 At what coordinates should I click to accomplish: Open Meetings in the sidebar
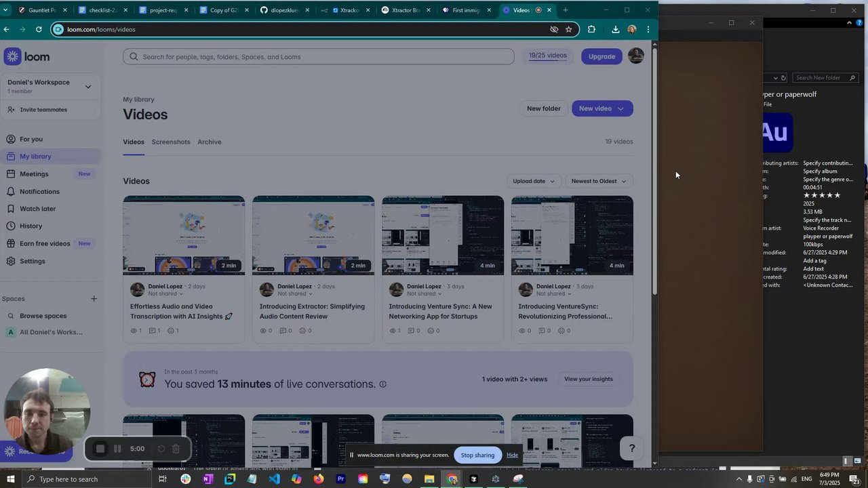[51, 174]
